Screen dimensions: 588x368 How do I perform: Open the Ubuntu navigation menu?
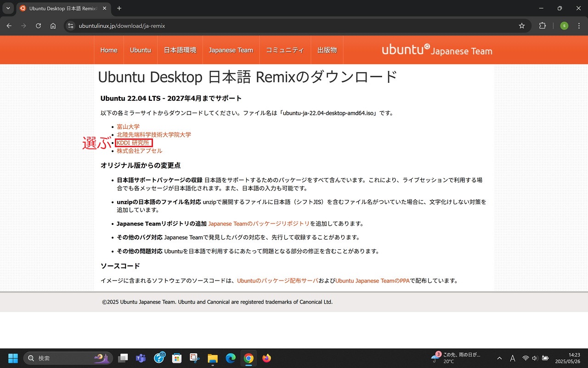[x=141, y=50]
